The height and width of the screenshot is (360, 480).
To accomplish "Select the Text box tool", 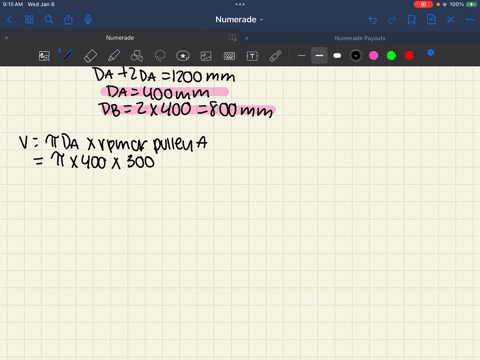I will coord(252,56).
